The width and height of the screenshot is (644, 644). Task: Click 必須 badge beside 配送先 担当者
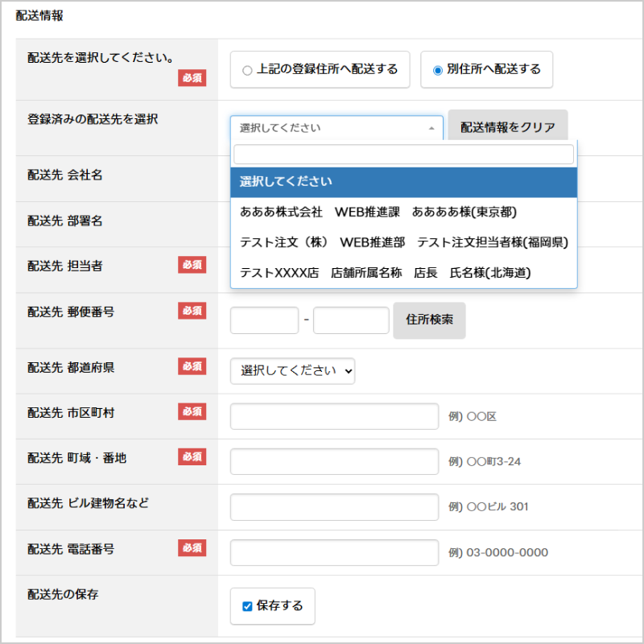pos(192,266)
